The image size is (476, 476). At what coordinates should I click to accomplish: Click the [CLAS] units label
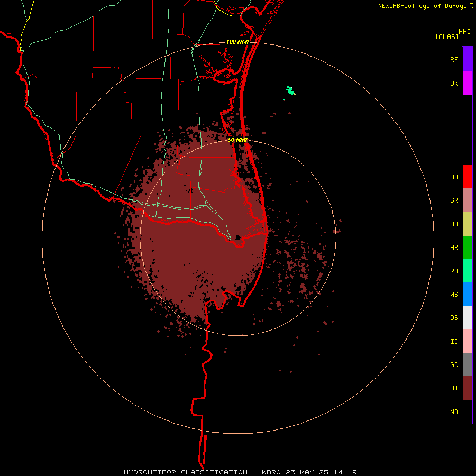pyautogui.click(x=447, y=36)
